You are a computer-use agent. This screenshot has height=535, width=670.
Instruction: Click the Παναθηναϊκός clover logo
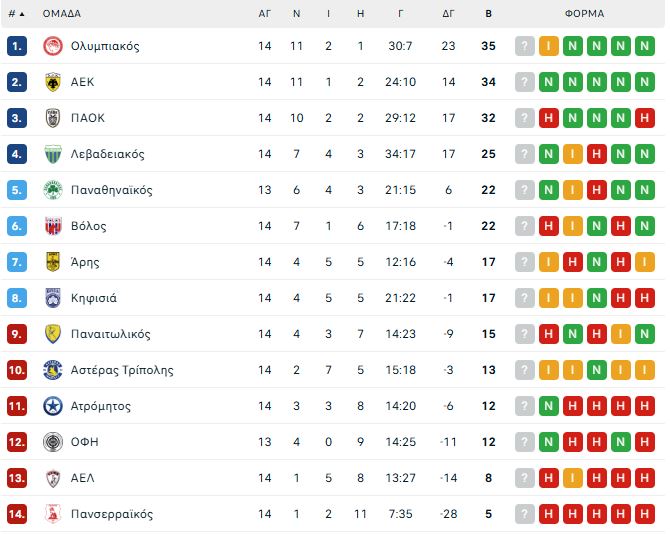click(x=53, y=190)
